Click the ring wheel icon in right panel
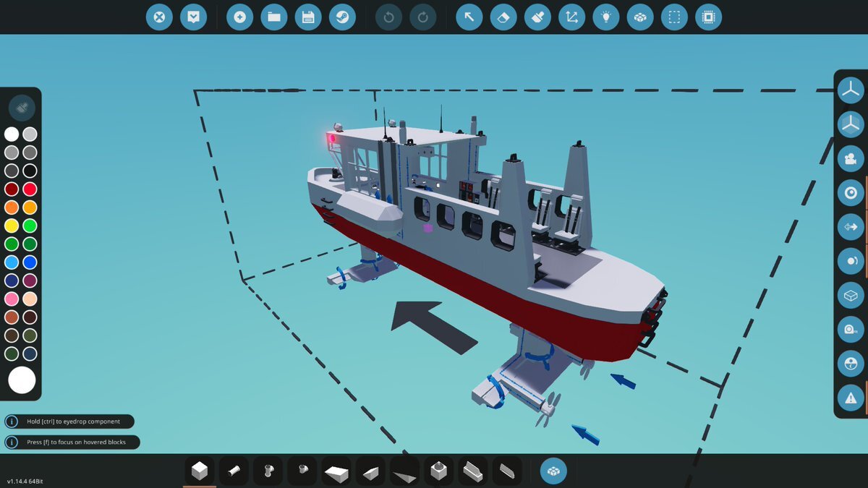Image resolution: width=868 pixels, height=488 pixels. [851, 193]
